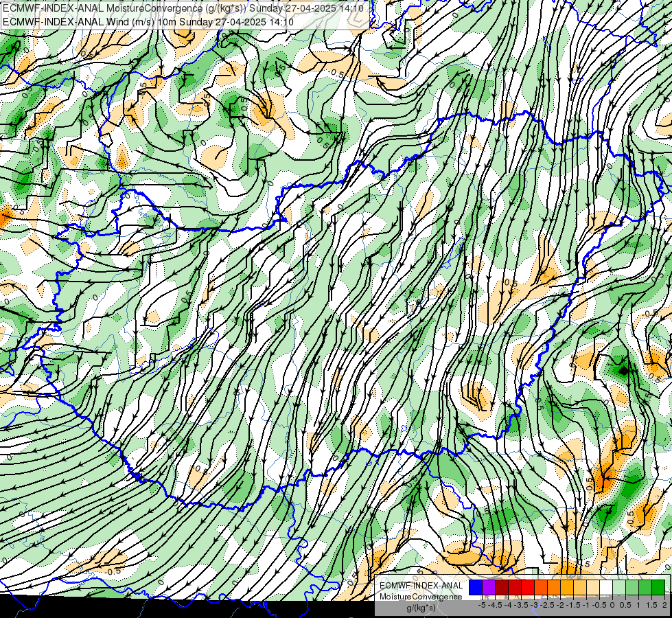Pick amber swatch between -2 and -1.5
The image size is (672, 618).
(x=567, y=587)
